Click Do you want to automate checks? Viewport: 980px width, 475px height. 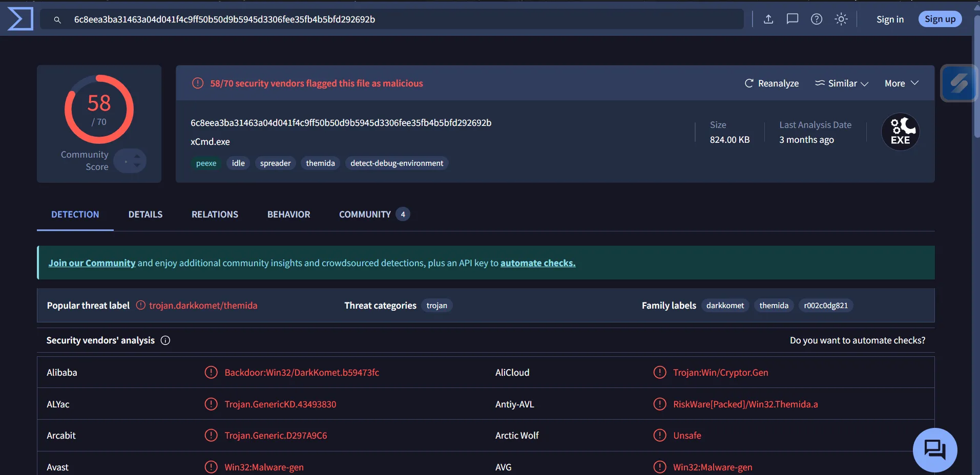[858, 340]
